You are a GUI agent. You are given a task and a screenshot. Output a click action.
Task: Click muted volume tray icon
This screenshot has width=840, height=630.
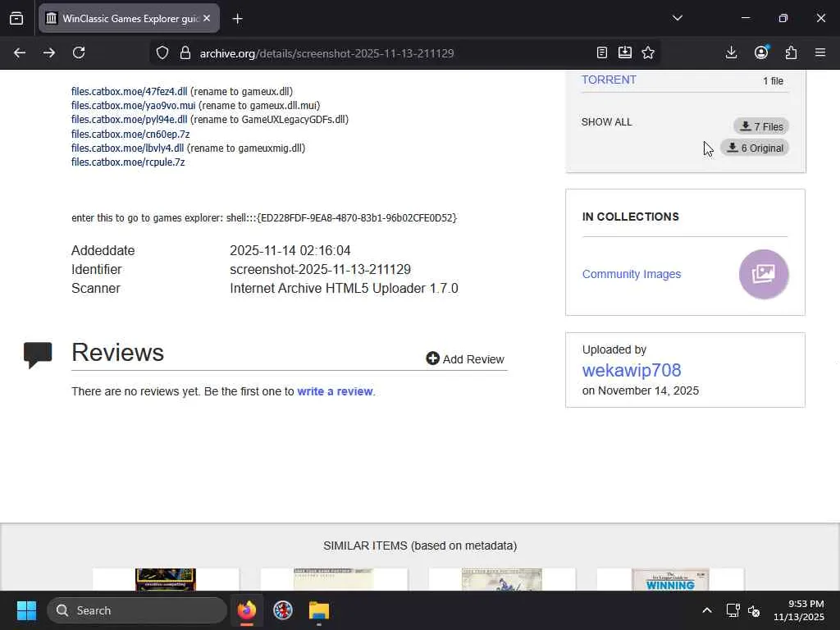click(x=754, y=610)
